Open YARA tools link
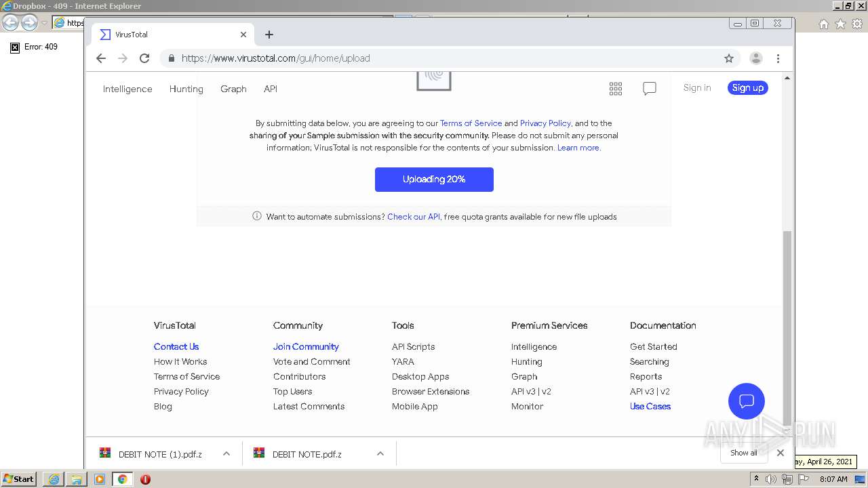The width and height of the screenshot is (868, 488). pos(403,361)
